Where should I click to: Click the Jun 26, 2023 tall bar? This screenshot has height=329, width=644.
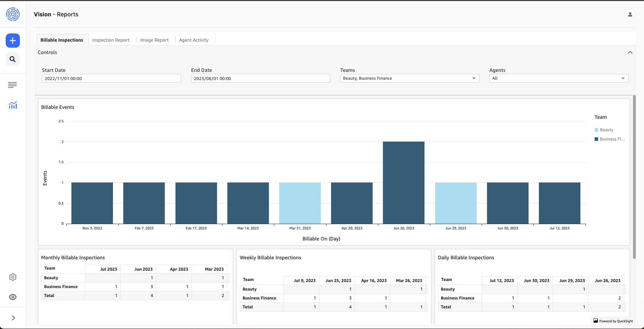coord(404,182)
